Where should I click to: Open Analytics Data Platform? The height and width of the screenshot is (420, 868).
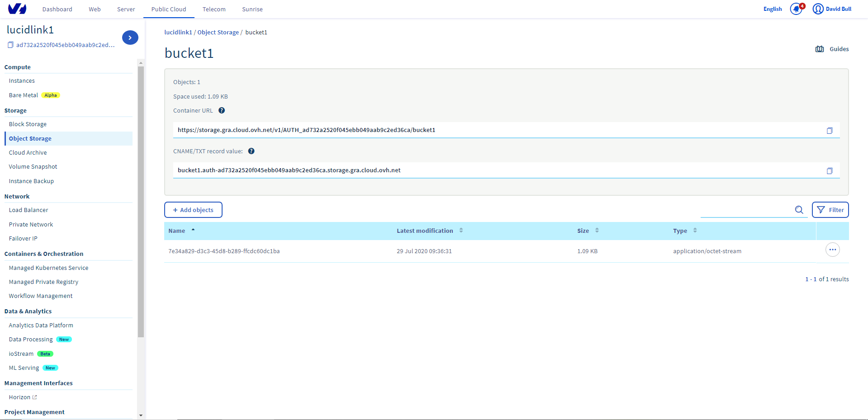(x=41, y=326)
